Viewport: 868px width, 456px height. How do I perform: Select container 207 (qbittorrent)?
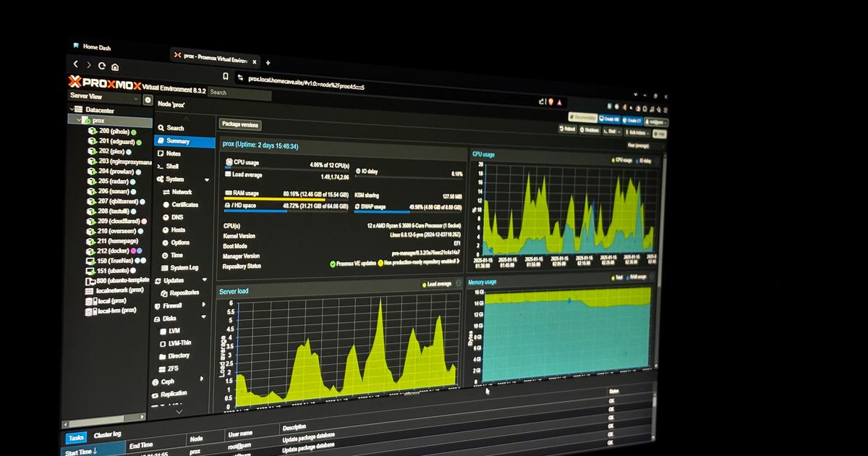pyautogui.click(x=117, y=200)
